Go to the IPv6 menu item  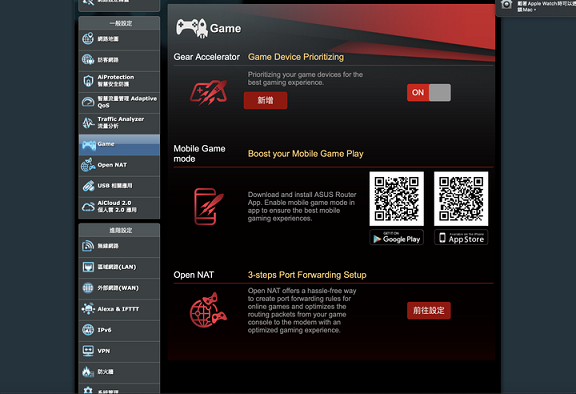click(x=119, y=330)
